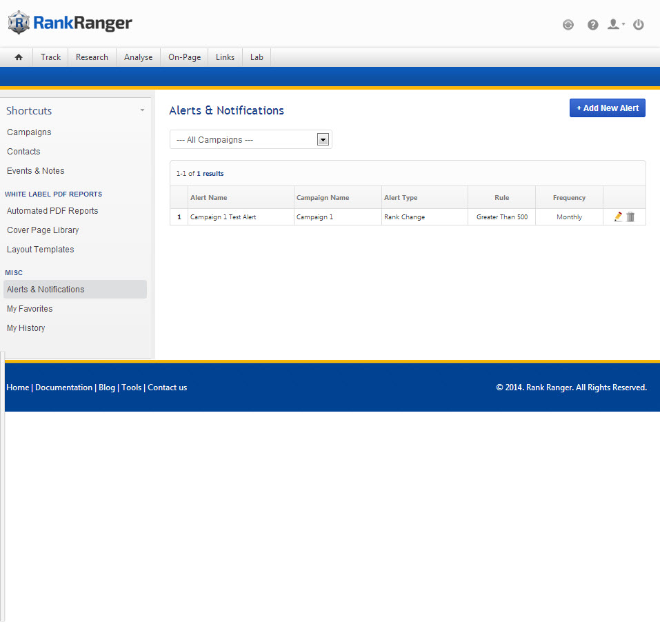Open Automated PDF Reports in sidebar
Viewport: 660px width, 644px height.
pos(52,211)
